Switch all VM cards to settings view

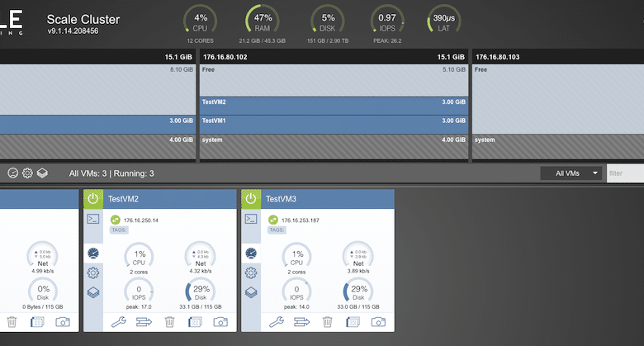(27, 173)
